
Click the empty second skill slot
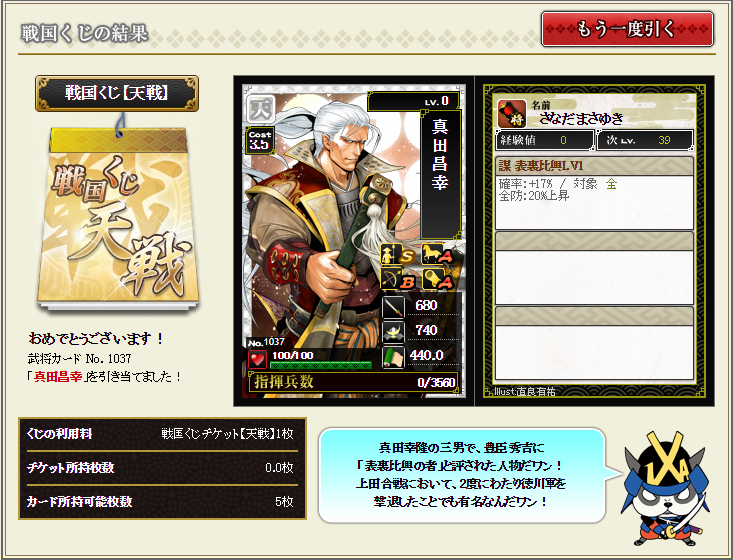(x=593, y=268)
